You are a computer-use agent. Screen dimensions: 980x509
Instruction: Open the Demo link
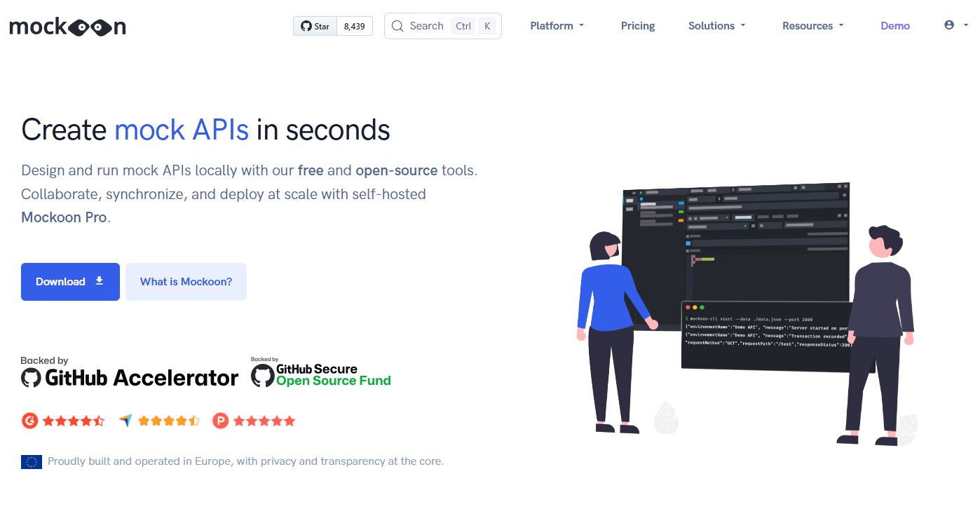[895, 26]
